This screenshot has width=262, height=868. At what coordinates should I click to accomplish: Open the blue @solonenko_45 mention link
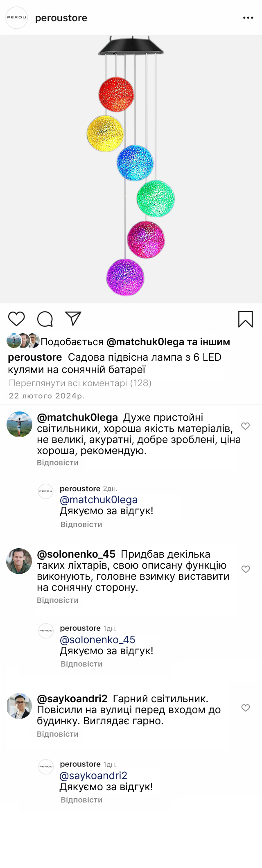click(97, 640)
